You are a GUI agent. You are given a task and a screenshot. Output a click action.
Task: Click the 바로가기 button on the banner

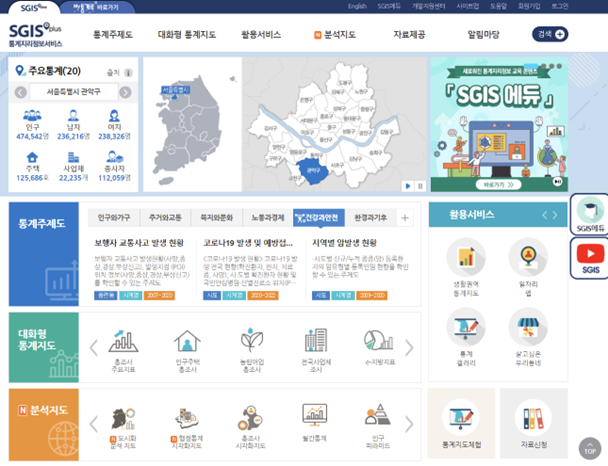[499, 185]
